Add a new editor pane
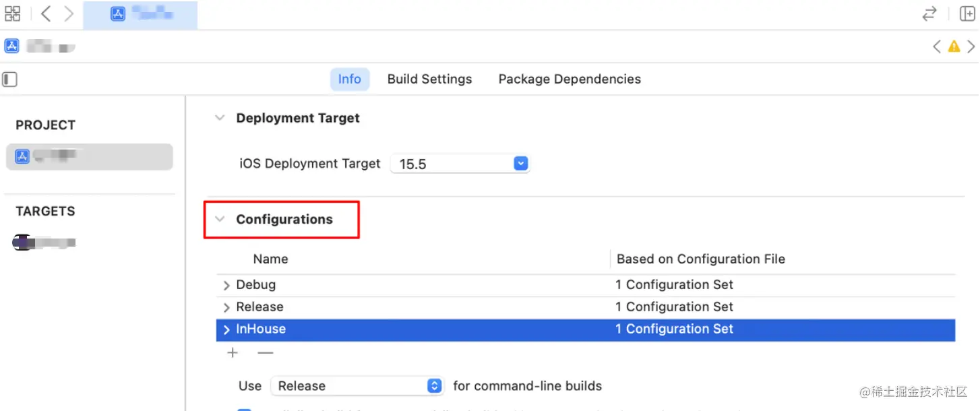 pyautogui.click(x=967, y=13)
